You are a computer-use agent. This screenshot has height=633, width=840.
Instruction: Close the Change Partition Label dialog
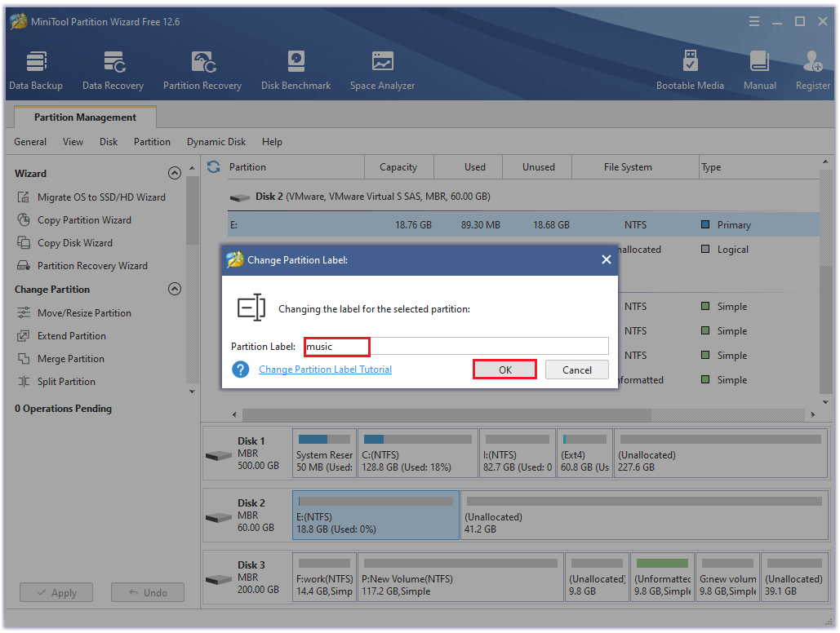607,259
